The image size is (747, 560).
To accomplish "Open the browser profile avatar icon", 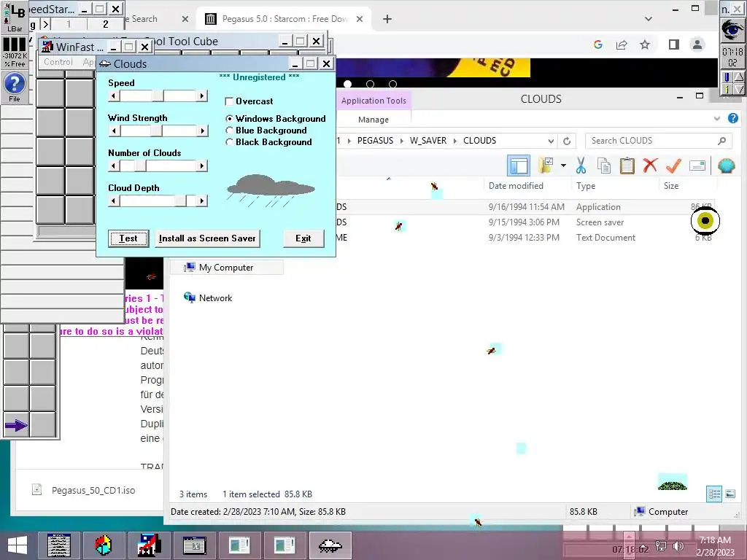I will click(x=697, y=44).
